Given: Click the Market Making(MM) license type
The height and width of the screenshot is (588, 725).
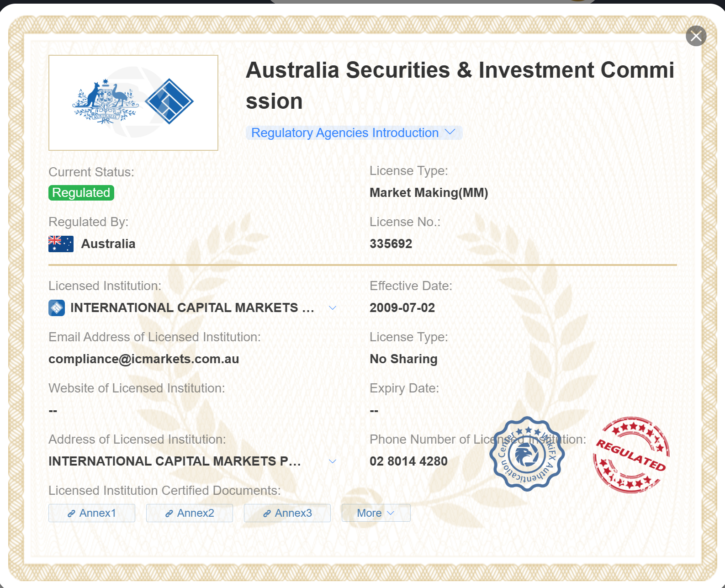Looking at the screenshot, I should click(429, 193).
